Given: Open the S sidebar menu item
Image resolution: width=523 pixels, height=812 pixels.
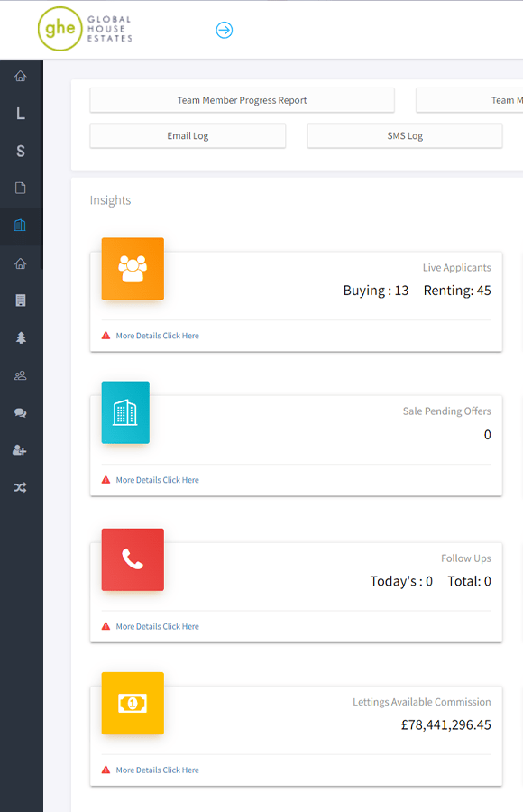Looking at the screenshot, I should tap(20, 151).
